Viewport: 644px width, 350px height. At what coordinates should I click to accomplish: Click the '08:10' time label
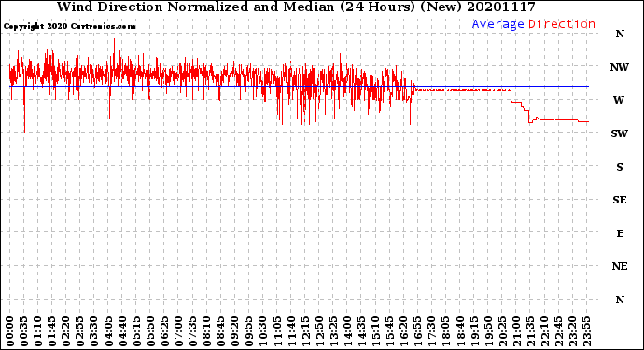click(207, 331)
